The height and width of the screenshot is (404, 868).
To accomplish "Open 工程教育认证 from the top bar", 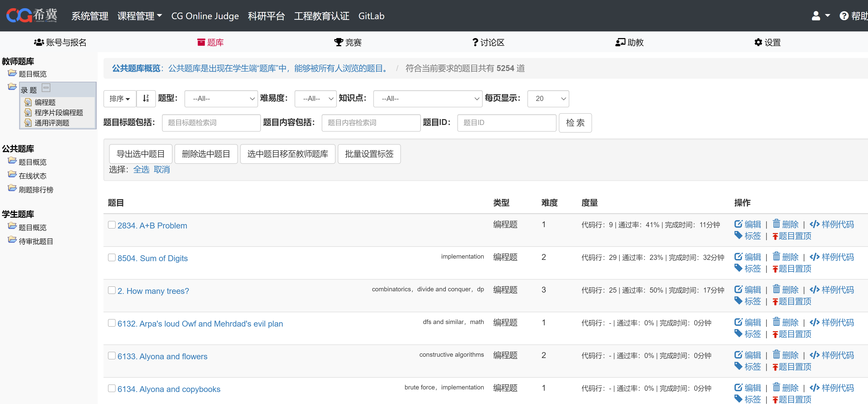I will pos(321,16).
